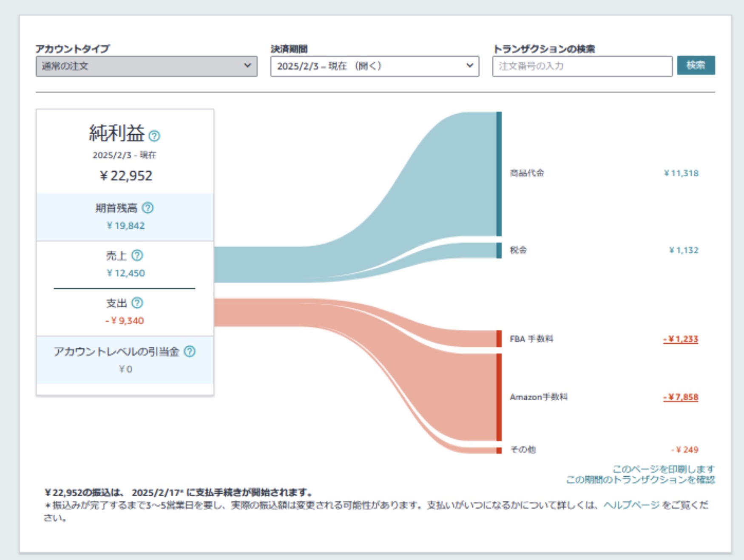Click the その他 red bar

[x=499, y=450]
